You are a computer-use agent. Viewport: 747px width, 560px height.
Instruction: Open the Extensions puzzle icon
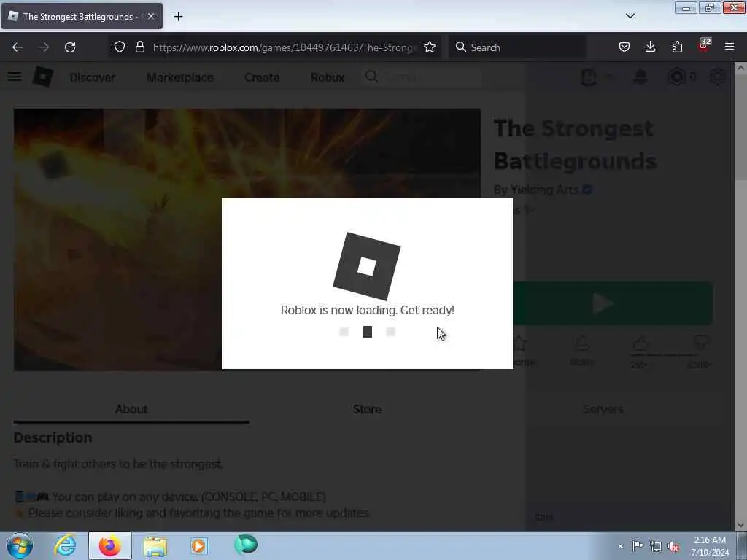(677, 47)
